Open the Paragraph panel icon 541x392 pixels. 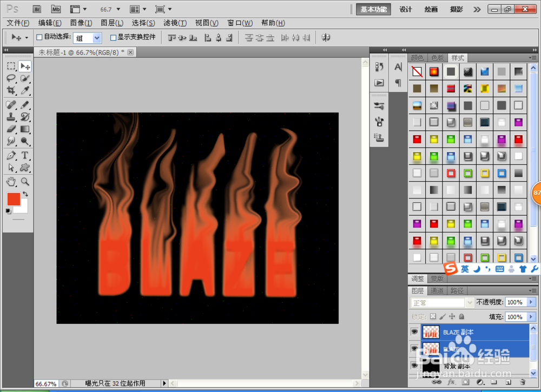(x=398, y=83)
